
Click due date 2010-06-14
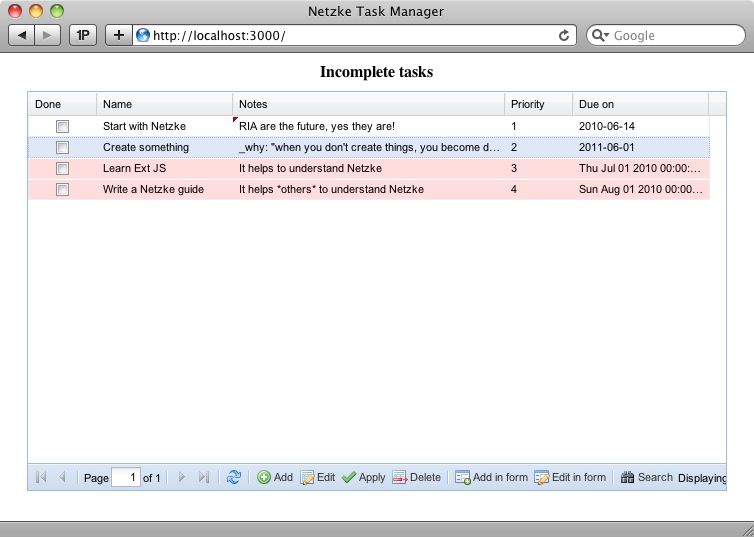click(x=607, y=126)
